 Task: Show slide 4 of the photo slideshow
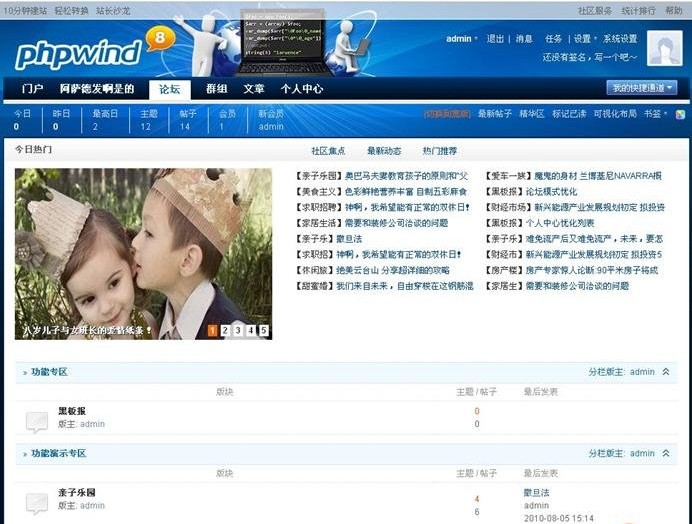251,330
